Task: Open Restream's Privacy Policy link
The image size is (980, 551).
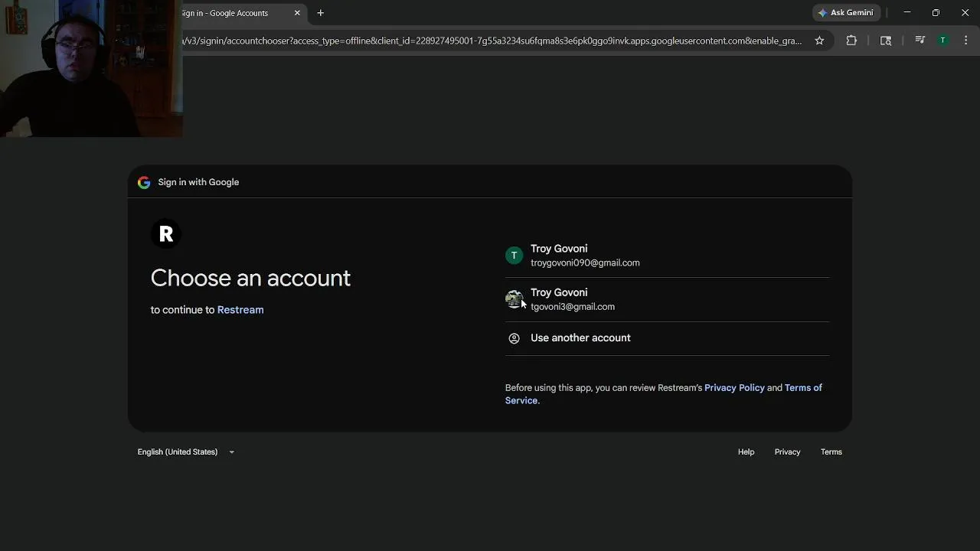Action: [734, 388]
